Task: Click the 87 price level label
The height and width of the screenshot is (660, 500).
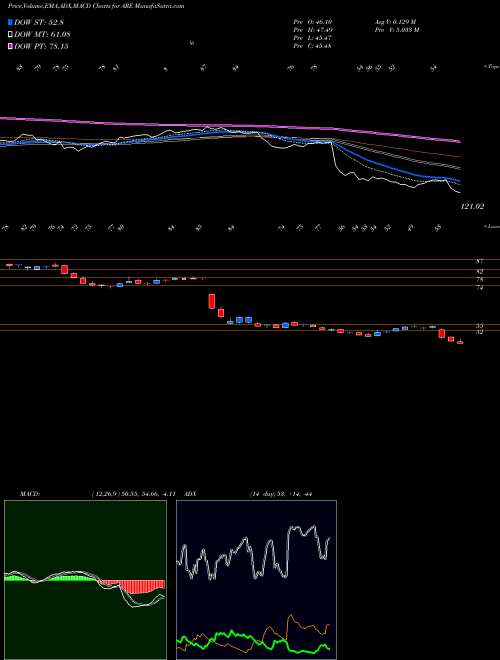Action: coord(479,261)
